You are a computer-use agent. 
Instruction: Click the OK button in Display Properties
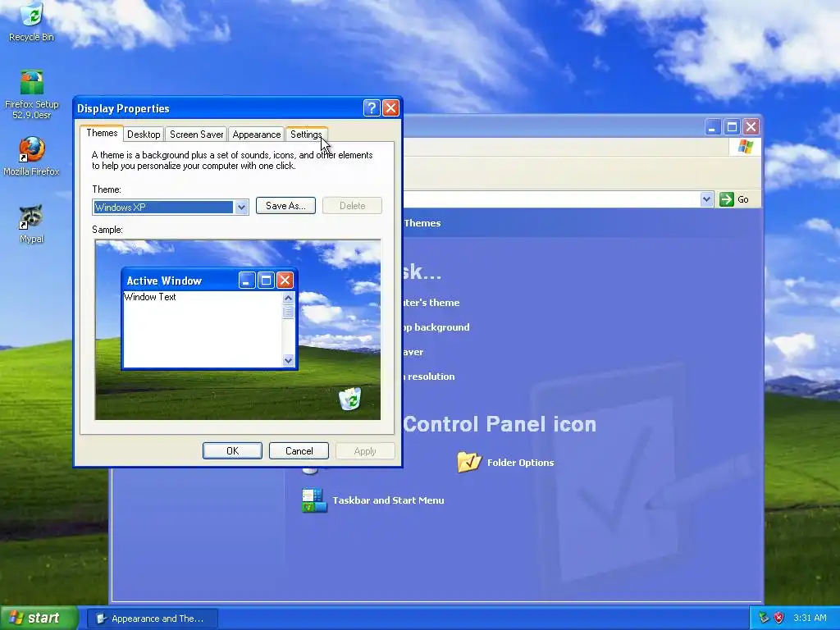(x=232, y=451)
